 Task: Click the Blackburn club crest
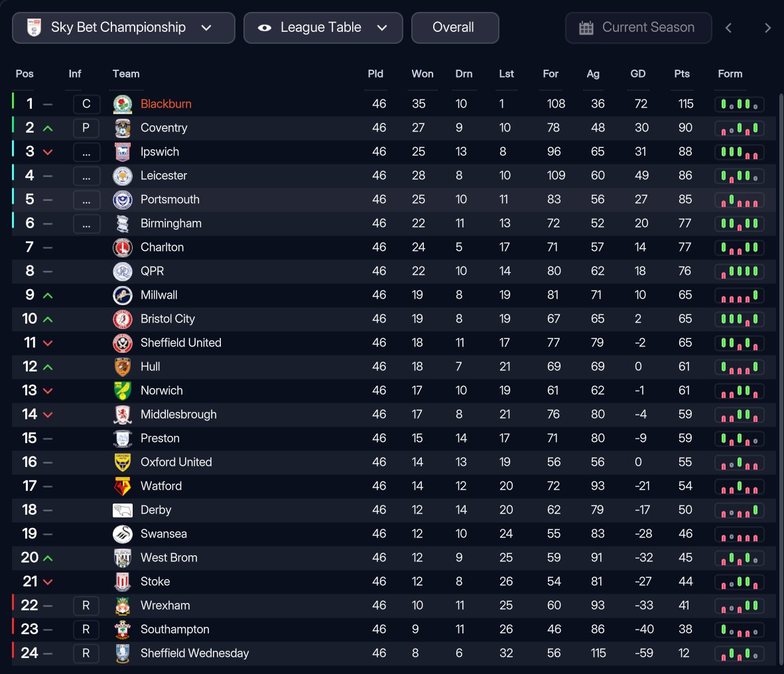coord(123,104)
